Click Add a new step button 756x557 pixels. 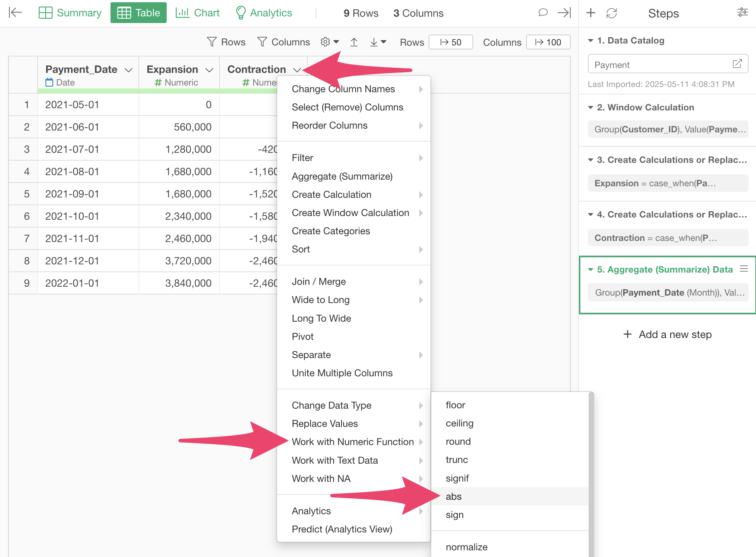pyautogui.click(x=667, y=334)
